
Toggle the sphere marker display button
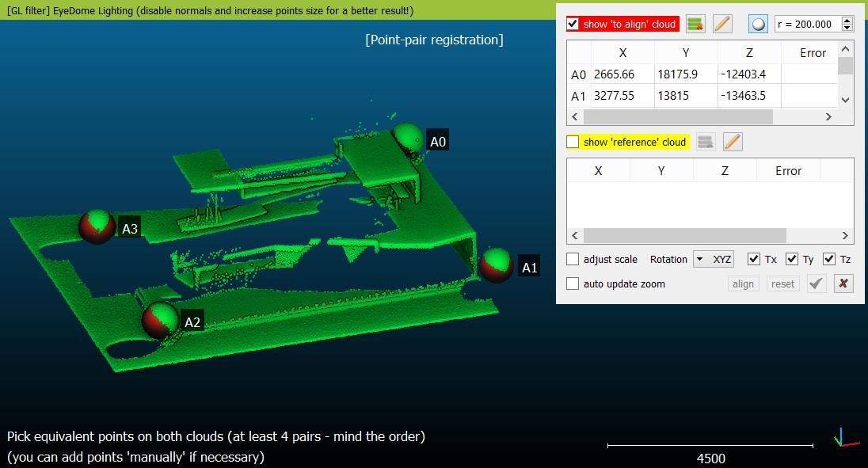[x=759, y=24]
